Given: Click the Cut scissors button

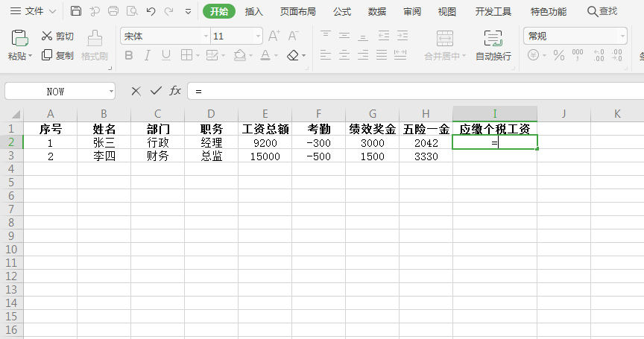Looking at the screenshot, I should click(57, 36).
